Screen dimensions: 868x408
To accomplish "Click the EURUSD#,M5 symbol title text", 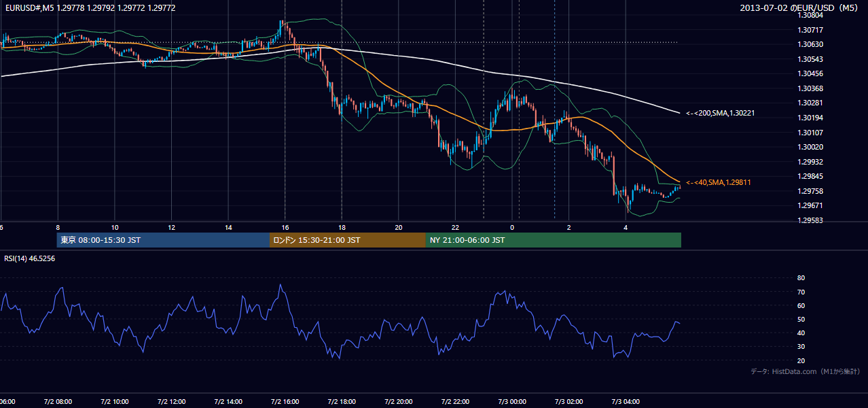I will [x=29, y=8].
